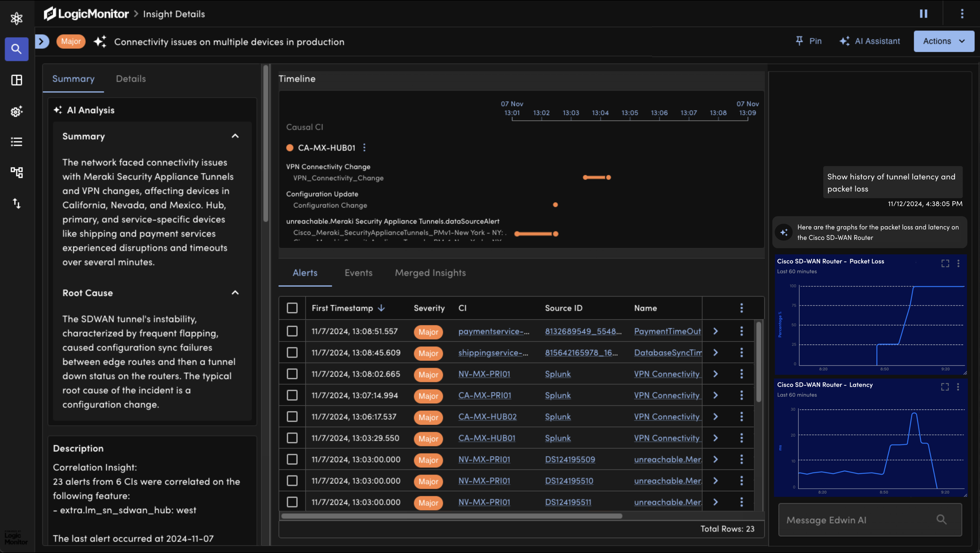Open the atom-shaped home icon in sidebar
Screen dimensions: 980x553
pyautogui.click(x=16, y=18)
